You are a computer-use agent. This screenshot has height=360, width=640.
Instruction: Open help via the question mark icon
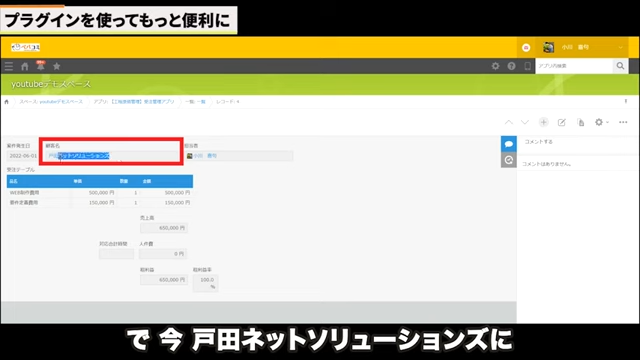[511, 66]
